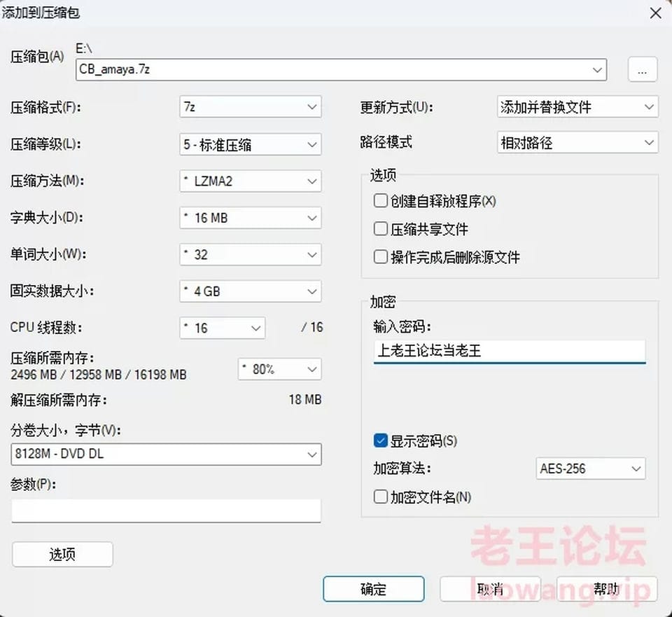Open the 加密算法 AES-256 dropdown
This screenshot has height=617, width=672.
(x=591, y=469)
